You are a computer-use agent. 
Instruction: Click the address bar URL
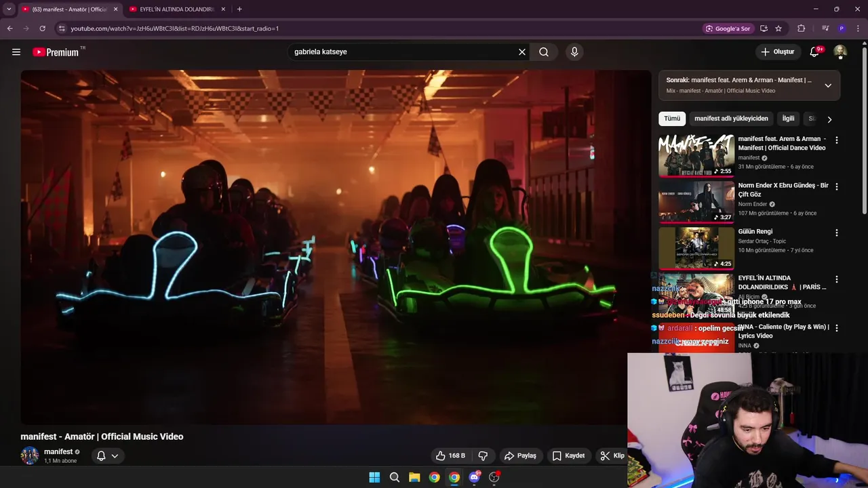(x=175, y=28)
